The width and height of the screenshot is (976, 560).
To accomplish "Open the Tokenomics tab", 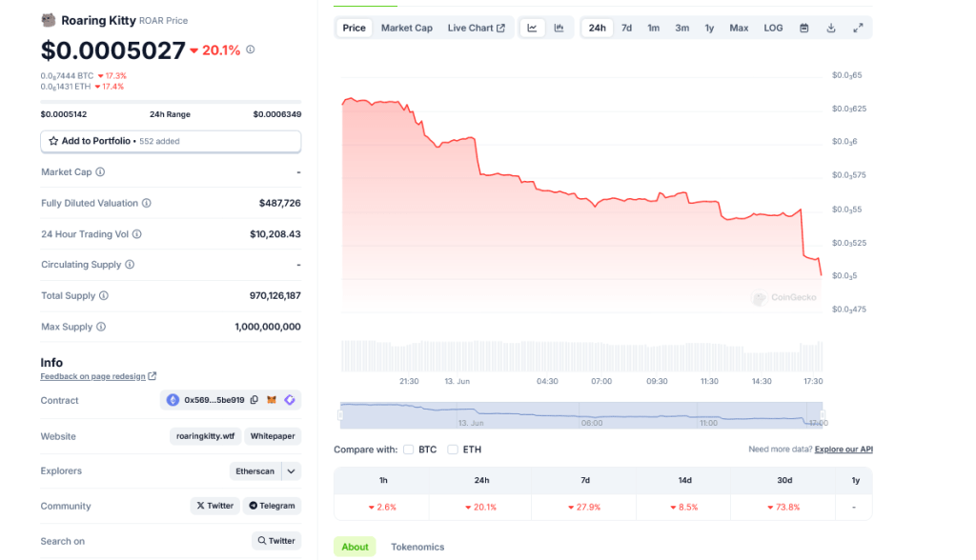I will pos(417,547).
